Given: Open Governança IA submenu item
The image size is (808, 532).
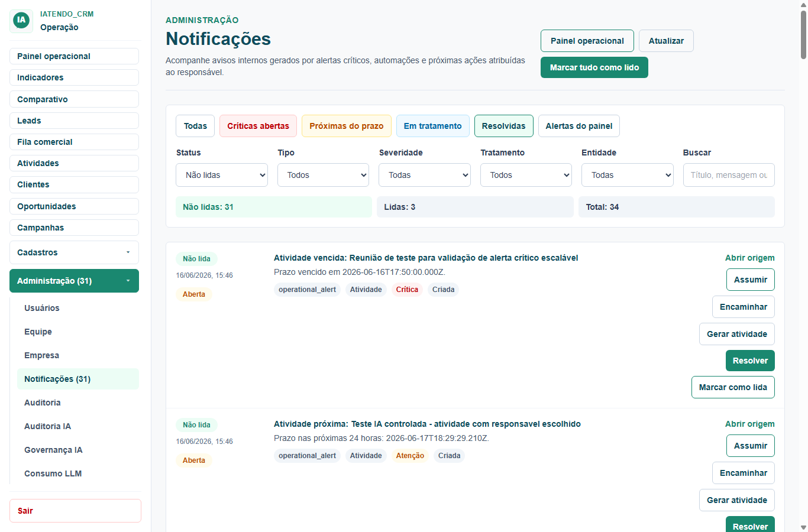Looking at the screenshot, I should [x=78, y=450].
